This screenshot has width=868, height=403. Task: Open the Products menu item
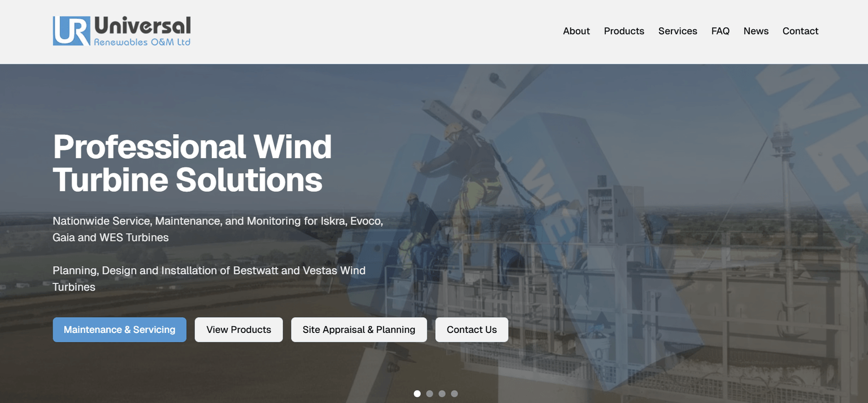pos(624,31)
